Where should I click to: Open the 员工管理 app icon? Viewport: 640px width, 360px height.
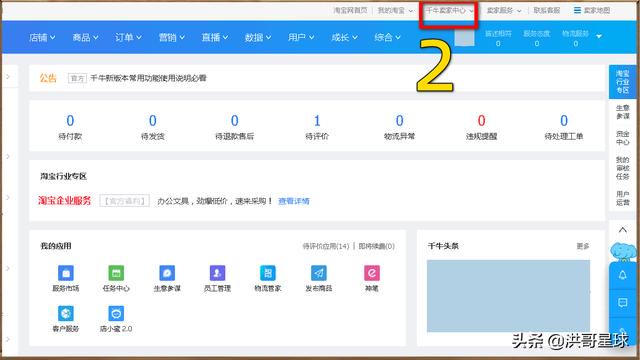[217, 273]
